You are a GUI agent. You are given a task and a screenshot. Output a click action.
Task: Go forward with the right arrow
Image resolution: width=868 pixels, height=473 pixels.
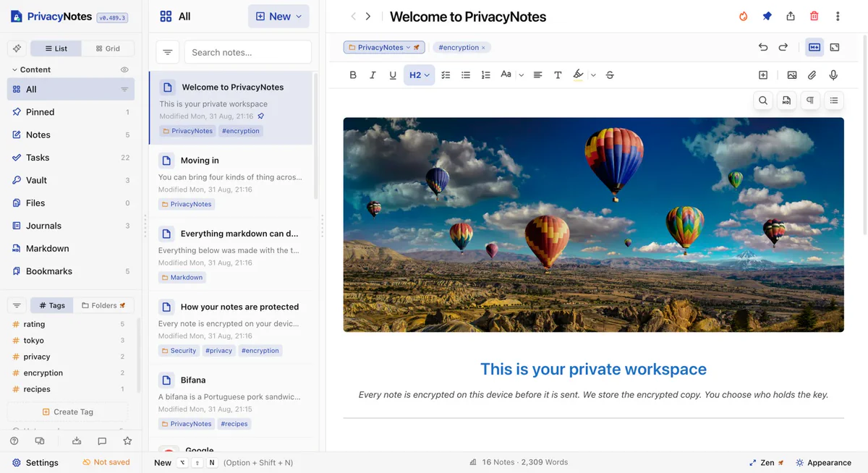point(368,17)
